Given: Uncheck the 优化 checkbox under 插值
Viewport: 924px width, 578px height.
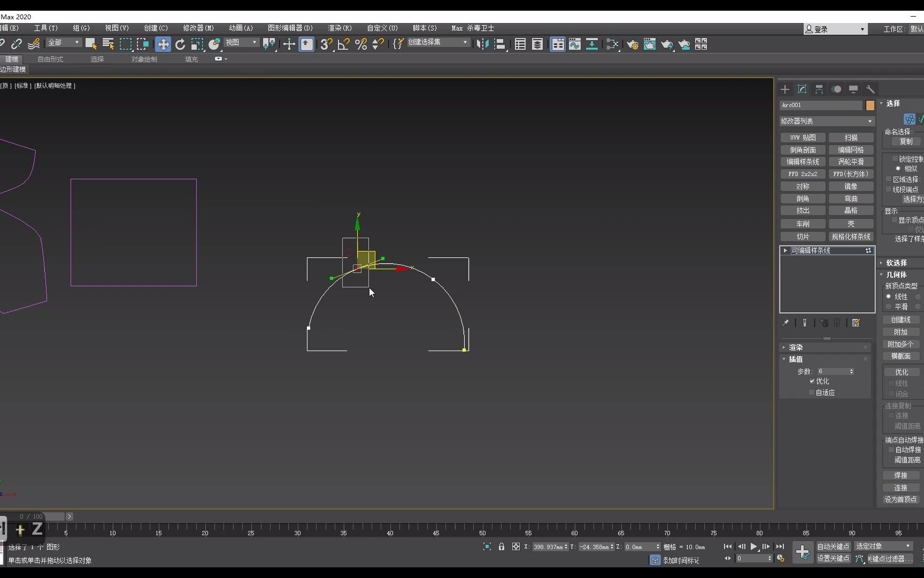Looking at the screenshot, I should [812, 381].
